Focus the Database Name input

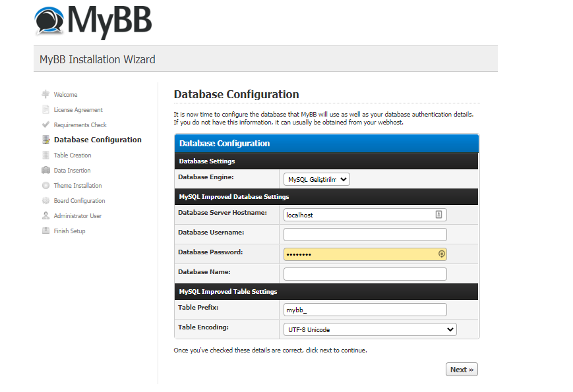[365, 274]
